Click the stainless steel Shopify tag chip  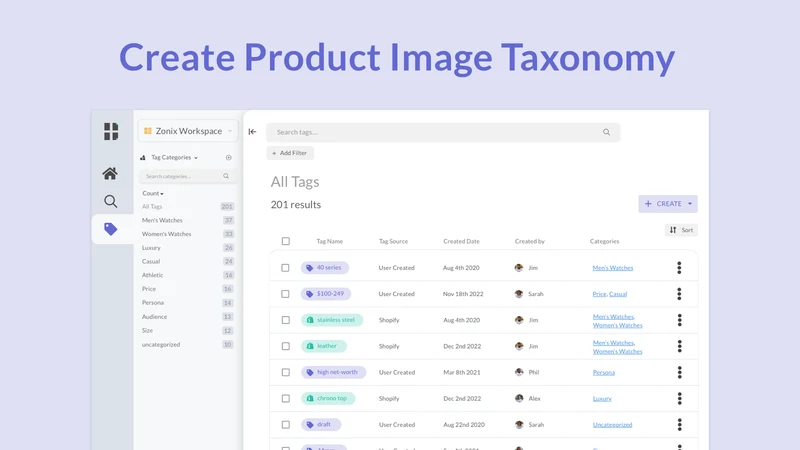coord(332,320)
